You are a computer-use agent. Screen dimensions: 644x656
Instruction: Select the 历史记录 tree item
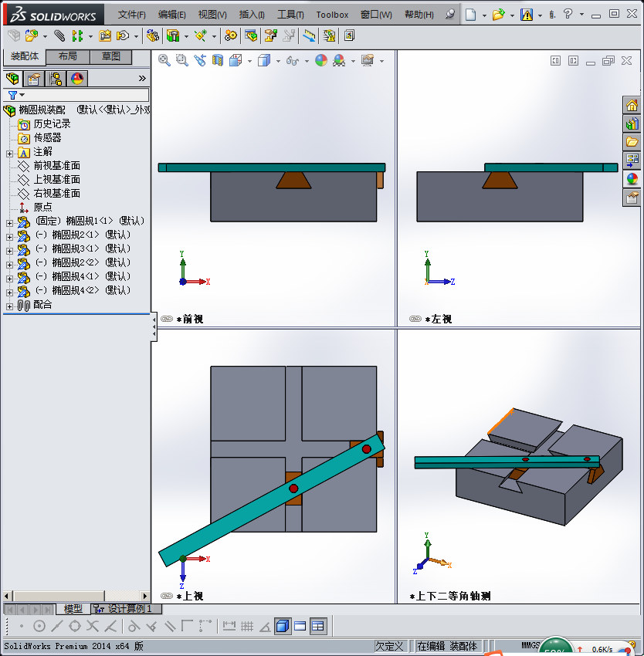(x=52, y=123)
